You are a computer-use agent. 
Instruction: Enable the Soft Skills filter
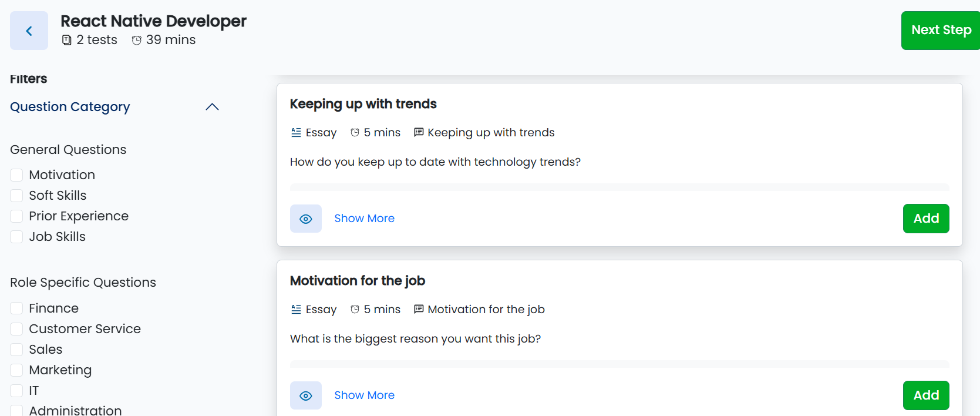(16, 196)
